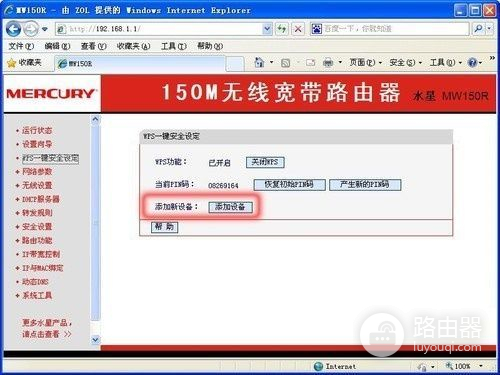This screenshot has width=500, height=375.
Task: Expand 网络参数 in the sidebar
Action: coord(37,172)
